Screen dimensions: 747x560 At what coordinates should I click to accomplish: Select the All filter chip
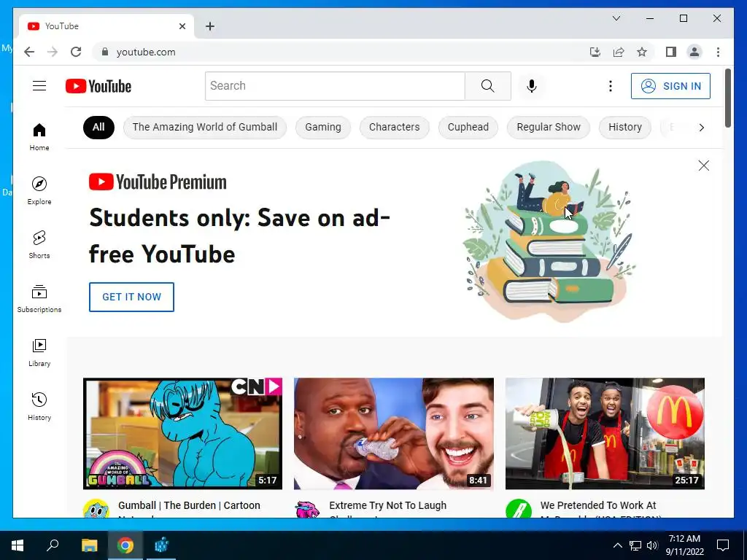[x=98, y=127]
